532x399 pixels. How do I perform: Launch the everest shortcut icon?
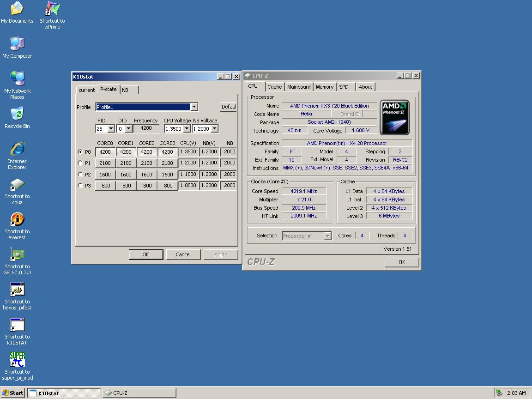click(17, 220)
